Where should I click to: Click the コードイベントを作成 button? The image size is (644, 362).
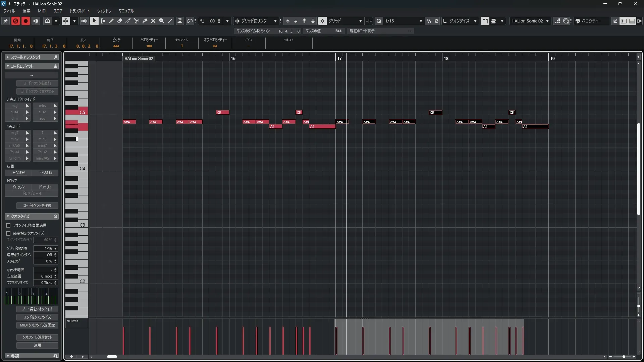coord(37,205)
